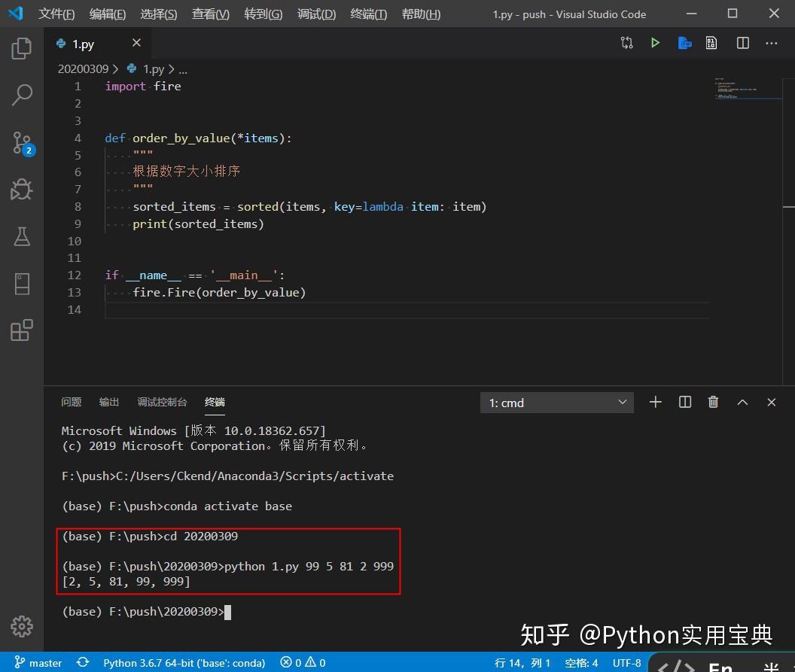Open the '1: cmd' terminal dropdown
The image size is (795, 672).
[556, 402]
